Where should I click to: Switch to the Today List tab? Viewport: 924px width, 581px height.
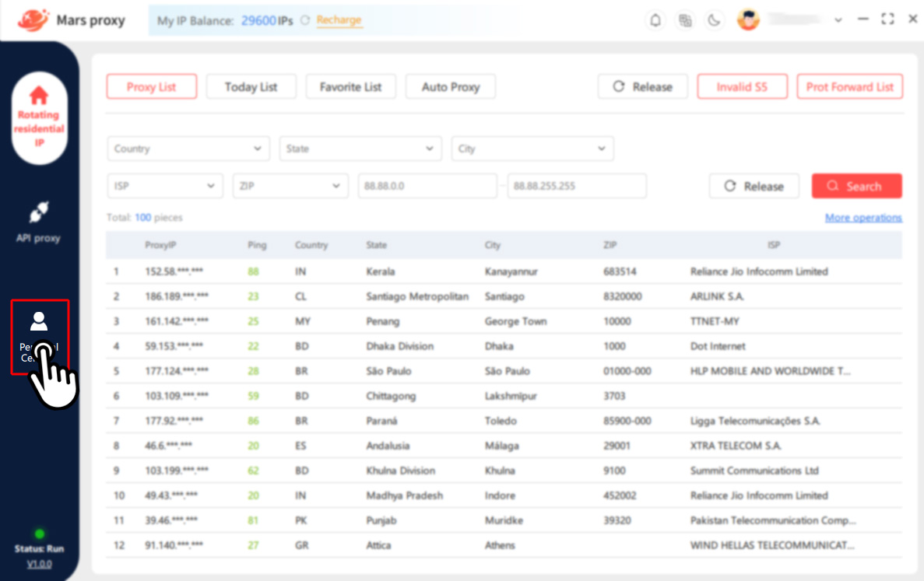point(251,86)
